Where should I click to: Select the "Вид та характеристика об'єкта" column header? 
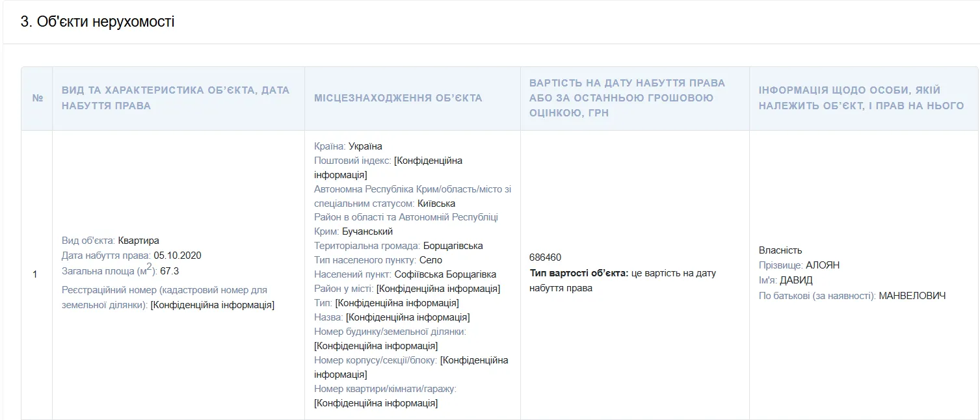(176, 98)
